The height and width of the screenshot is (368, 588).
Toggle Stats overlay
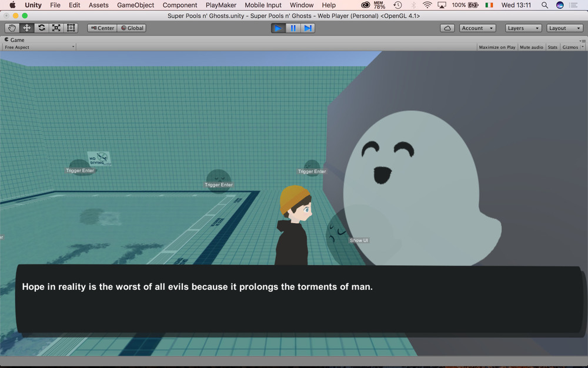[x=553, y=47]
